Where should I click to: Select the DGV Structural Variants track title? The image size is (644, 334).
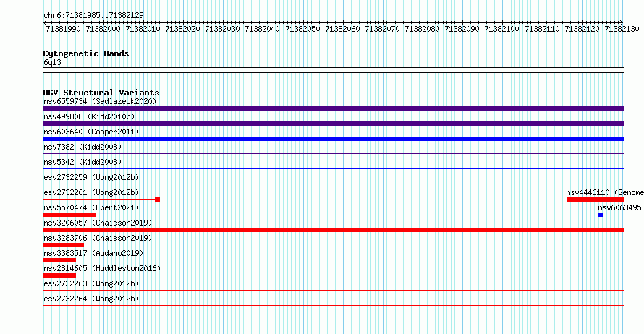coord(101,93)
